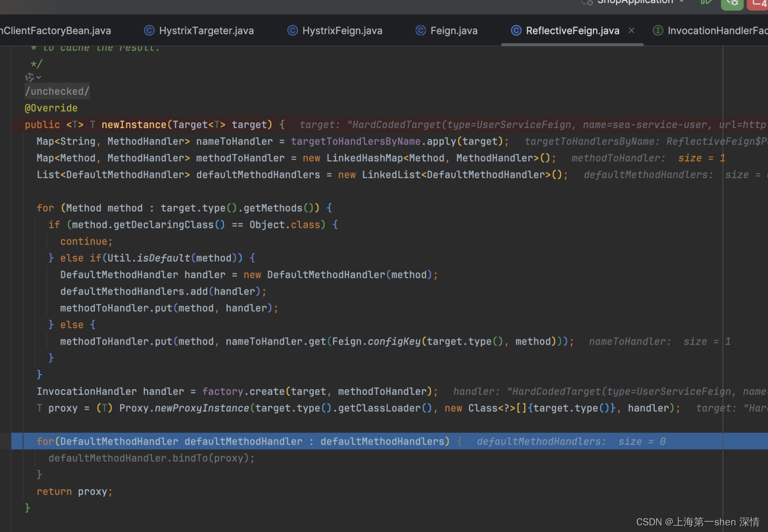Switch to the ClientFactoryBean.java tab
The width and height of the screenshot is (768, 532).
click(55, 31)
